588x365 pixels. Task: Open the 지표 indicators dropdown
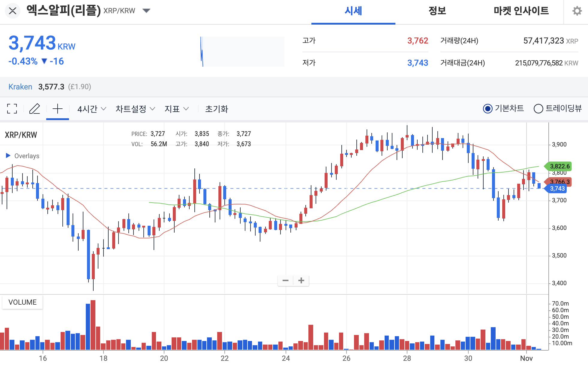point(176,109)
